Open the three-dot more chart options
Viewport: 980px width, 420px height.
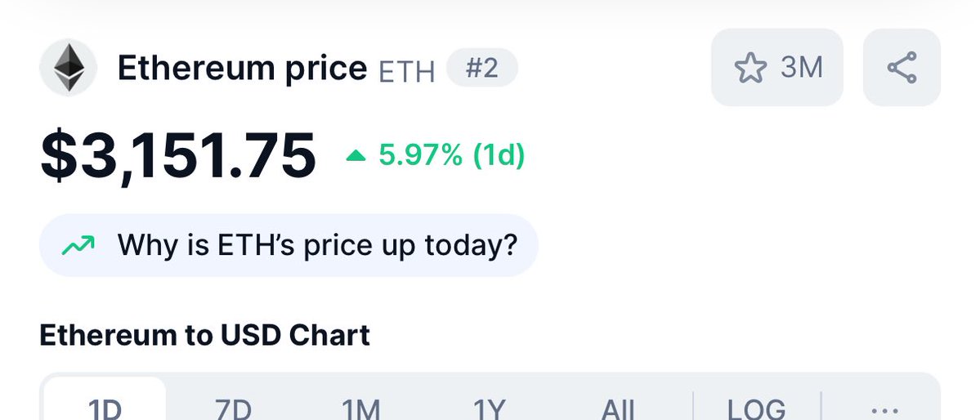[x=884, y=411]
